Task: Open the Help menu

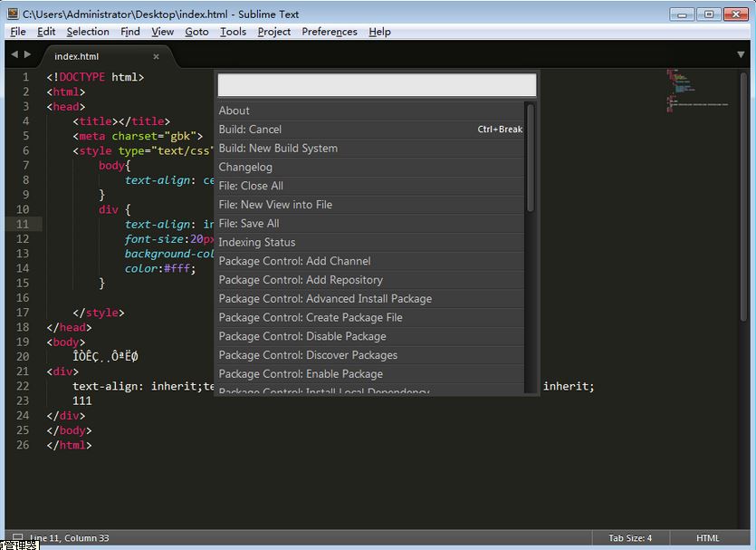Action: 379,32
